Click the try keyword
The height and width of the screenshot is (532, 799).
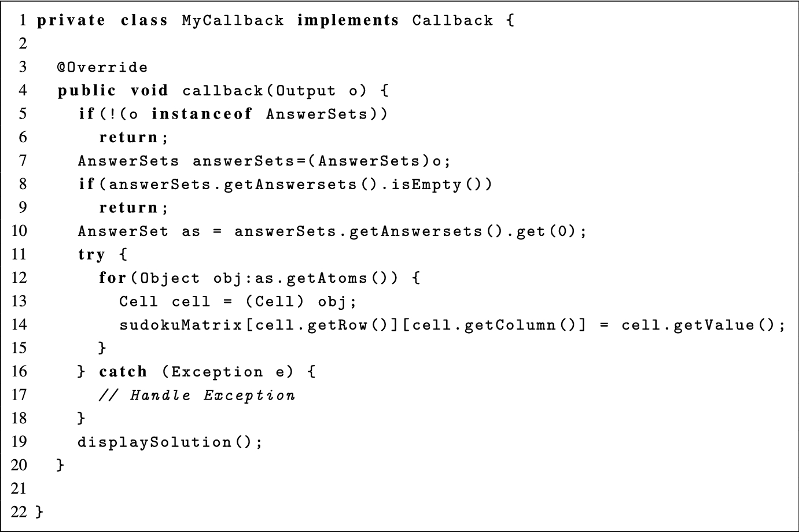click(x=91, y=255)
